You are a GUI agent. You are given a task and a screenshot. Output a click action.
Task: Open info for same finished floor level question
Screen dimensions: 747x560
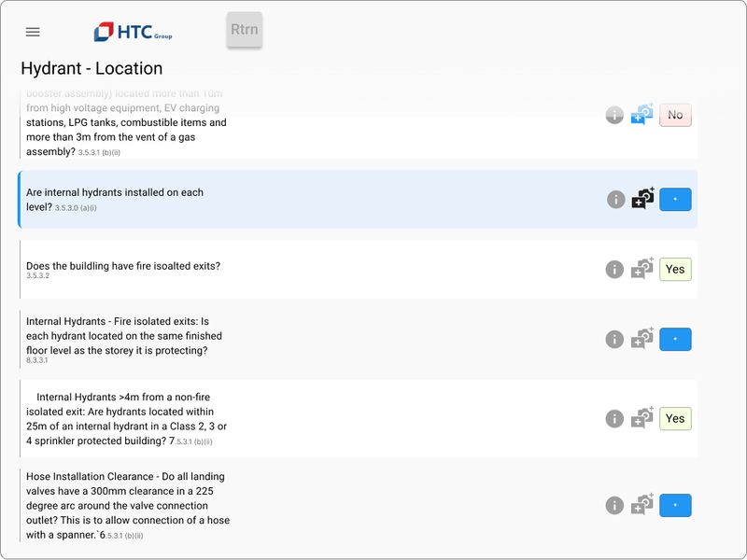(614, 340)
